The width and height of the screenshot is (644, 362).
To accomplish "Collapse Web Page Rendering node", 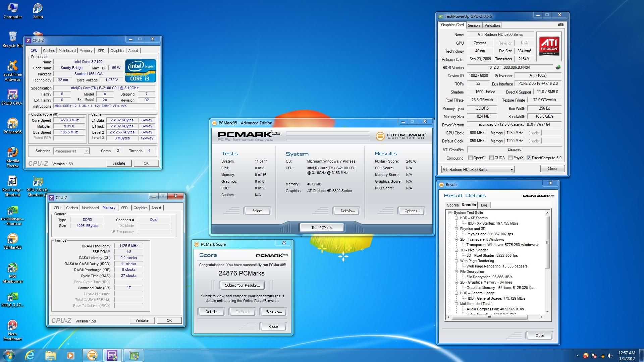I will [456, 261].
